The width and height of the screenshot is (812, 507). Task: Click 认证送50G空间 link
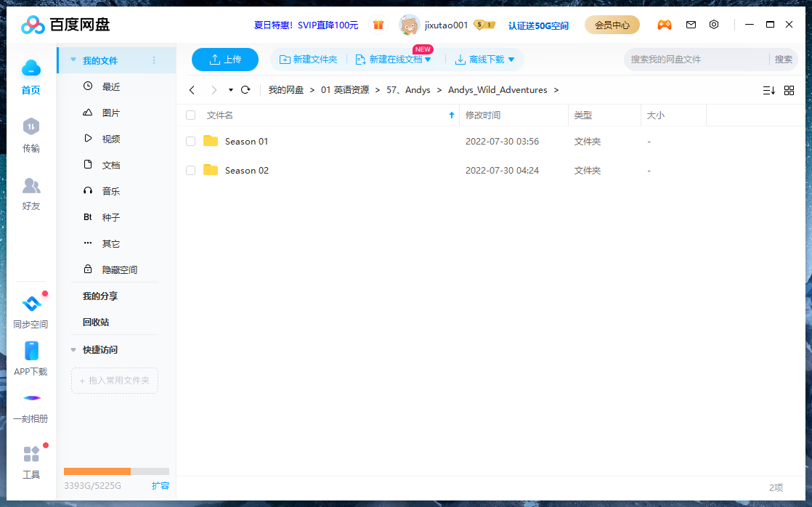click(539, 25)
